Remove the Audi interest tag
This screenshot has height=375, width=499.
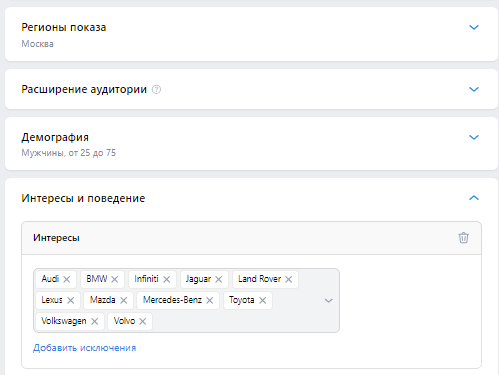tap(67, 279)
